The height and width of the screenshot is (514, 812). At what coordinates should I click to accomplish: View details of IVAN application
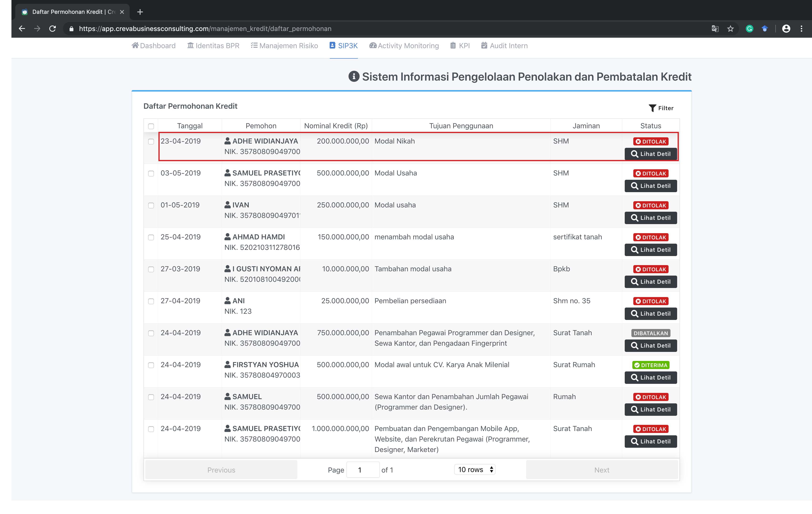coord(650,218)
